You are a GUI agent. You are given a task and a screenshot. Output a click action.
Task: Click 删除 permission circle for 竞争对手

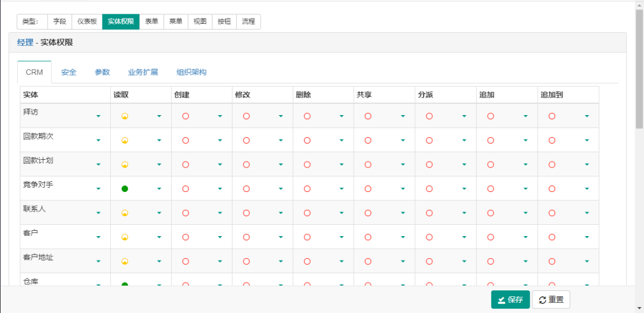tap(307, 189)
